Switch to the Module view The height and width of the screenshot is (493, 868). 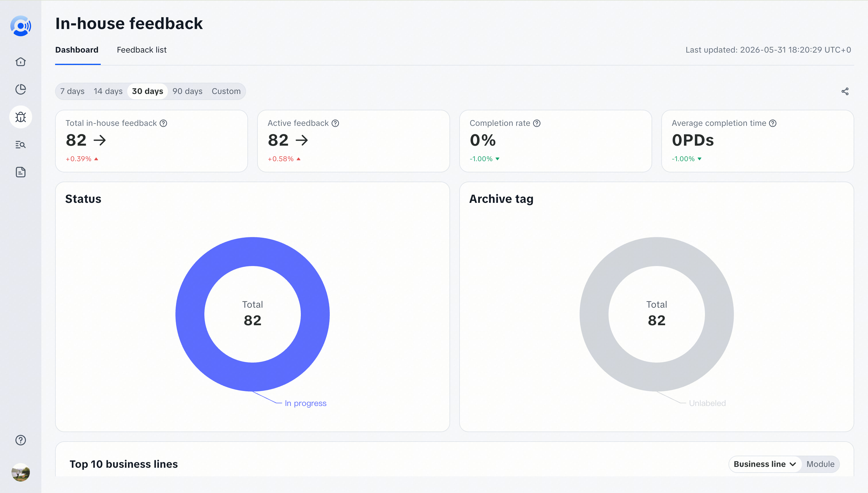(x=820, y=464)
